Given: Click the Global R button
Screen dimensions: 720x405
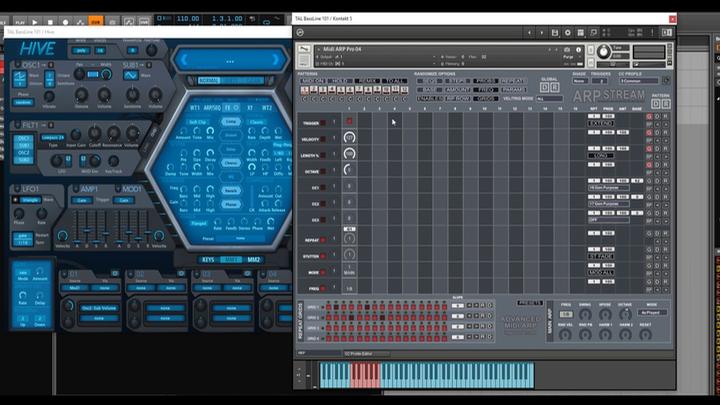Looking at the screenshot, I should 554,87.
